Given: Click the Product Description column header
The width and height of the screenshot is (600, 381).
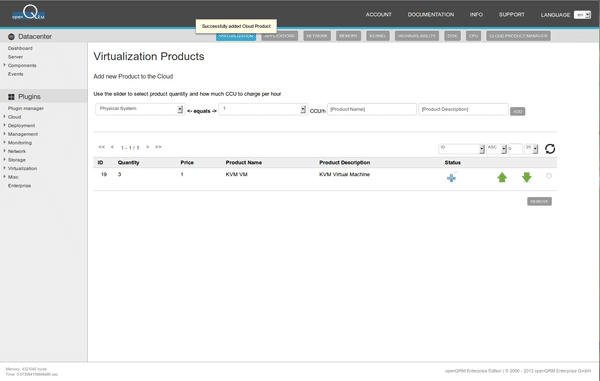Looking at the screenshot, I should point(344,163).
